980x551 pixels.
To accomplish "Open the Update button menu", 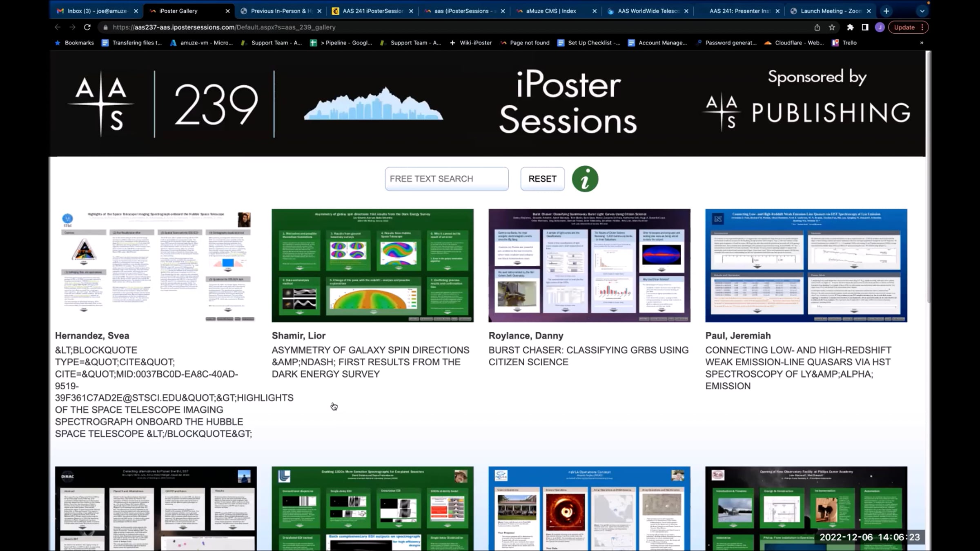I will (908, 27).
